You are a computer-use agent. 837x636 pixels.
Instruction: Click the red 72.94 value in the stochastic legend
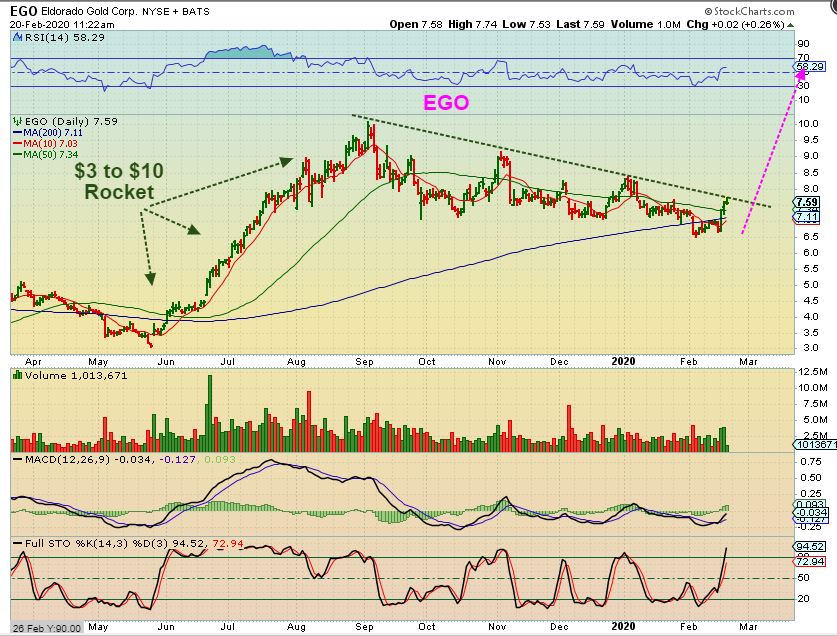pyautogui.click(x=228, y=544)
